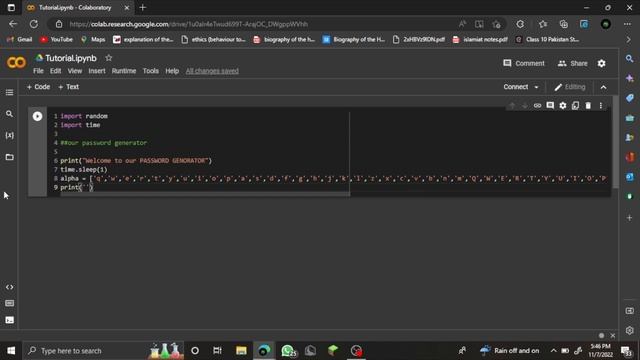Image resolution: width=640 pixels, height=360 pixels.
Task: Open the command palette icon
Action: pyautogui.click(x=9, y=303)
